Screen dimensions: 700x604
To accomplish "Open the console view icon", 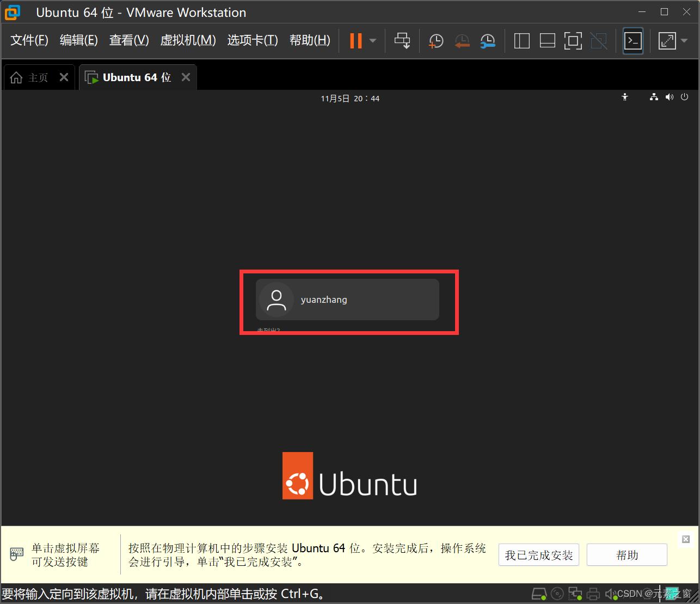I will click(633, 41).
